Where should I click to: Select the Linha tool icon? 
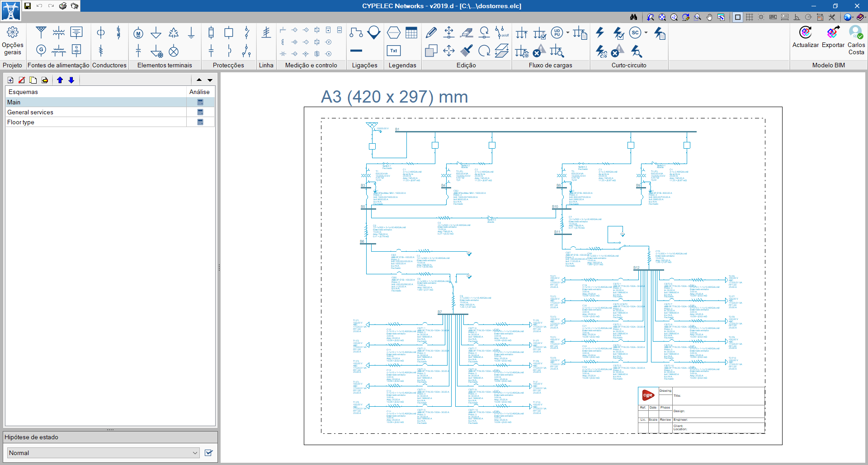pyautogui.click(x=266, y=33)
